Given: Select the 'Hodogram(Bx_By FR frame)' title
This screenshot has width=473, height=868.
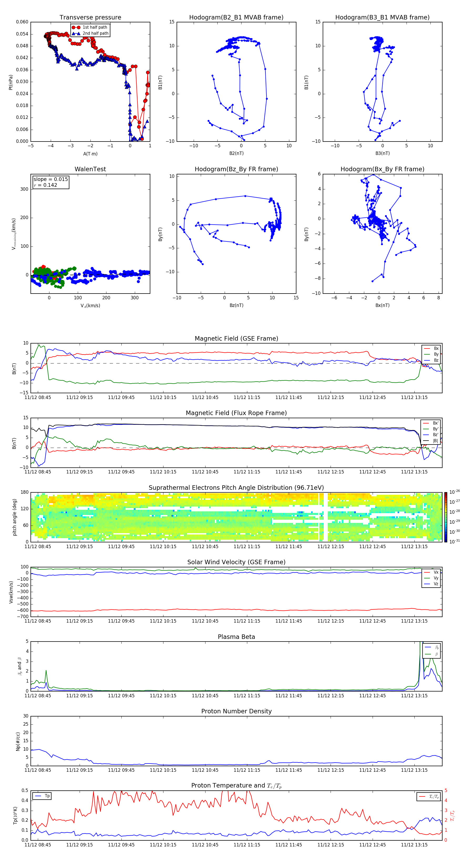Looking at the screenshot, I should coord(382,169).
